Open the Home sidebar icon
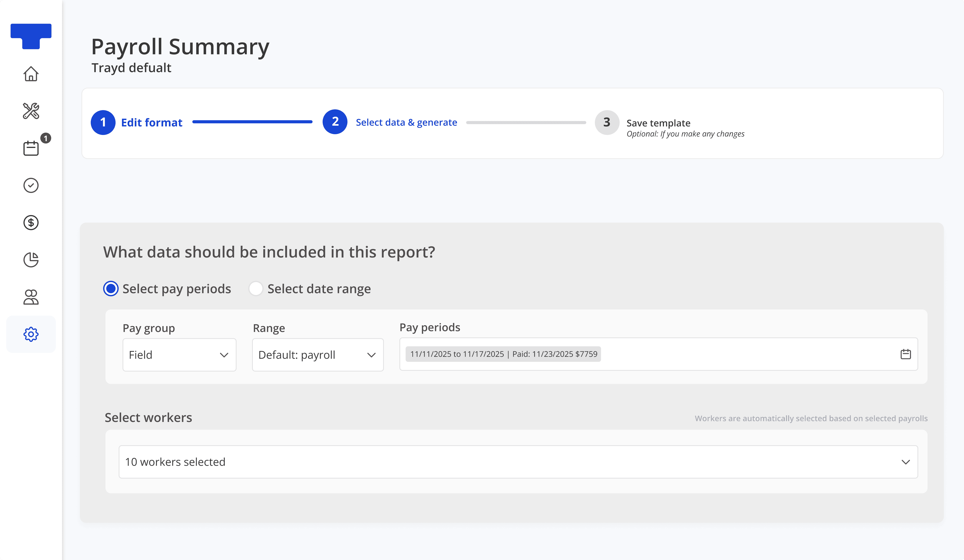The width and height of the screenshot is (964, 560). pyautogui.click(x=31, y=74)
